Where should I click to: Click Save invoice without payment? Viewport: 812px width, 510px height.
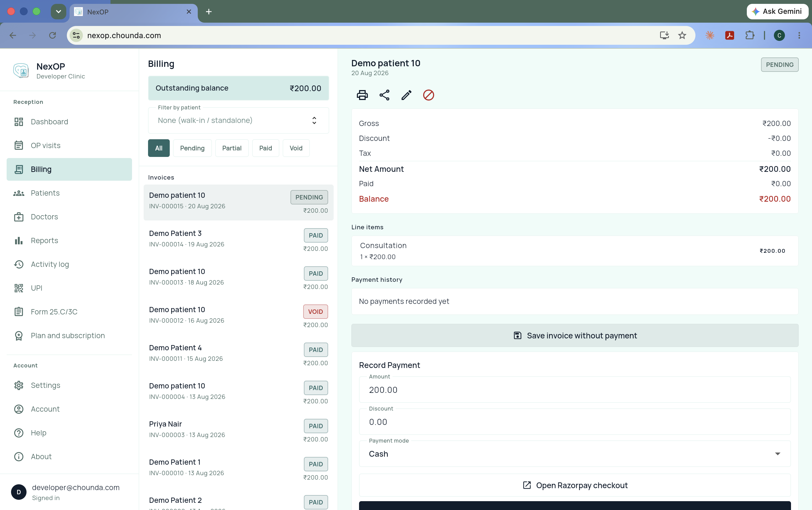574,336
